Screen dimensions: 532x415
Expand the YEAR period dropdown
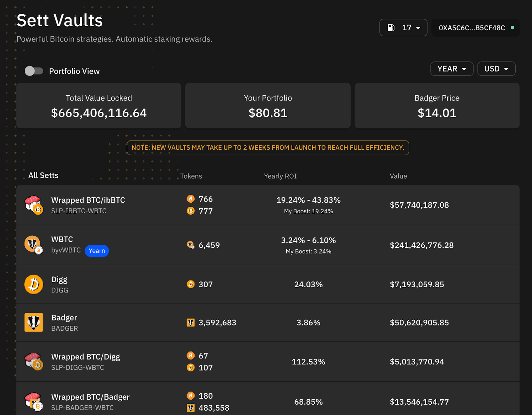coord(452,69)
